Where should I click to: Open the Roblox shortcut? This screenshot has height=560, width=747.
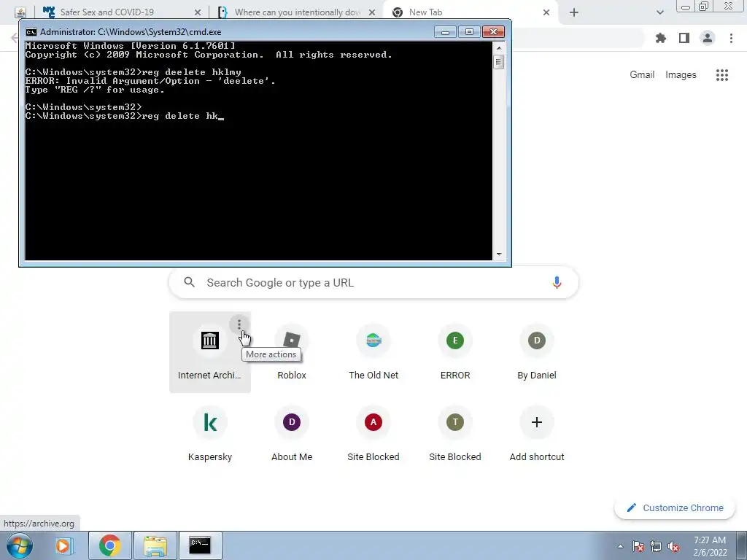pos(292,352)
